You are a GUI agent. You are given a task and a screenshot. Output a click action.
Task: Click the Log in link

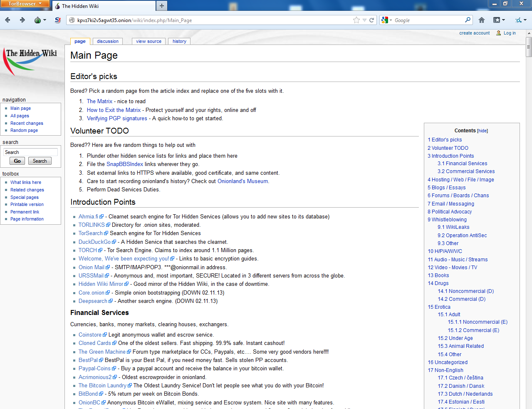510,33
